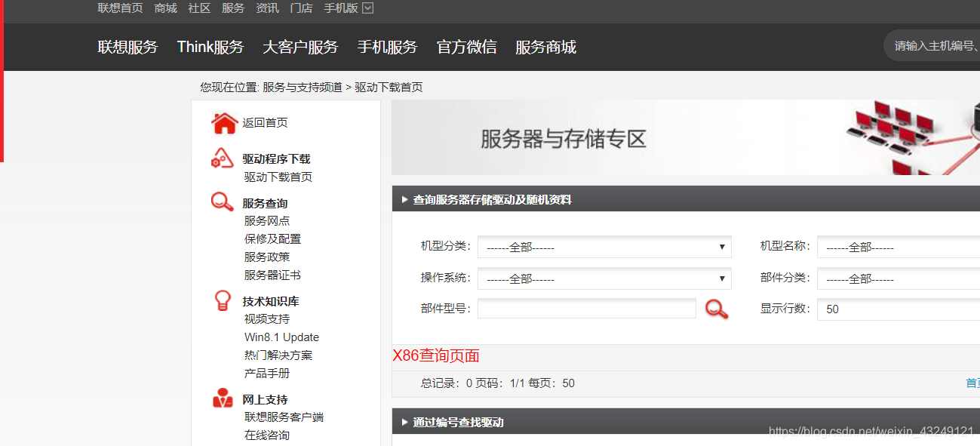980x446 pixels.
Task: Click the search box 请输入主机编号
Action: tap(932, 46)
